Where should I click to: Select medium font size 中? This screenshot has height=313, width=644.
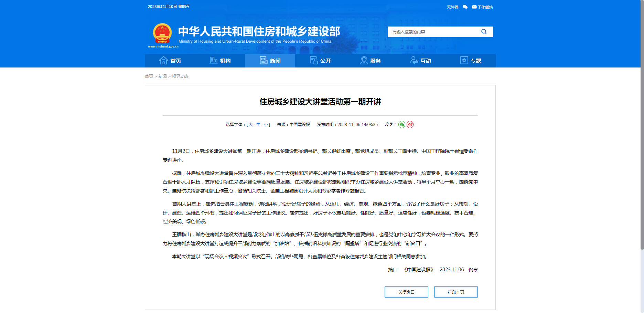(x=258, y=125)
